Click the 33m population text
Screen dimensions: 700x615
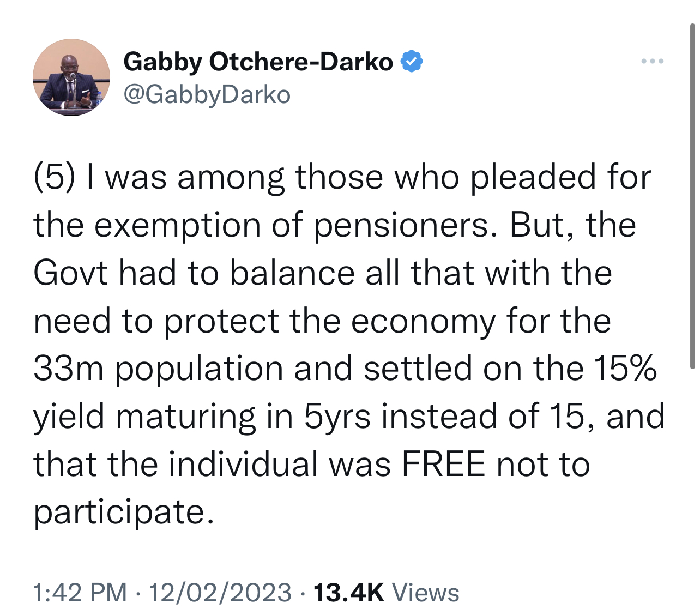(x=158, y=369)
